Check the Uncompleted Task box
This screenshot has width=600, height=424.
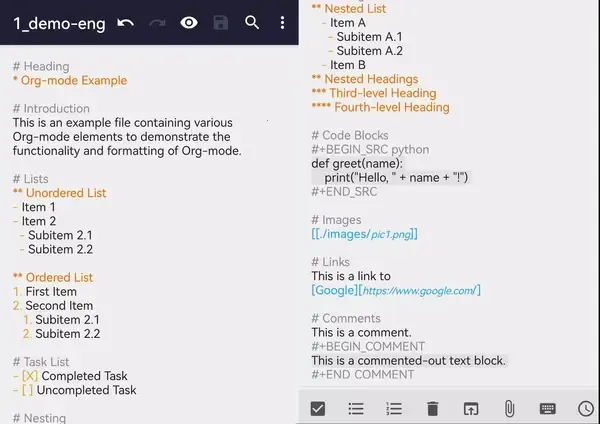[27, 390]
